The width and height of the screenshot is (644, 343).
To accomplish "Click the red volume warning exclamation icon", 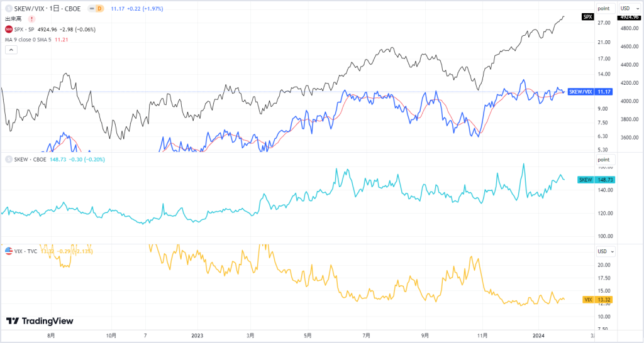I will (32, 19).
